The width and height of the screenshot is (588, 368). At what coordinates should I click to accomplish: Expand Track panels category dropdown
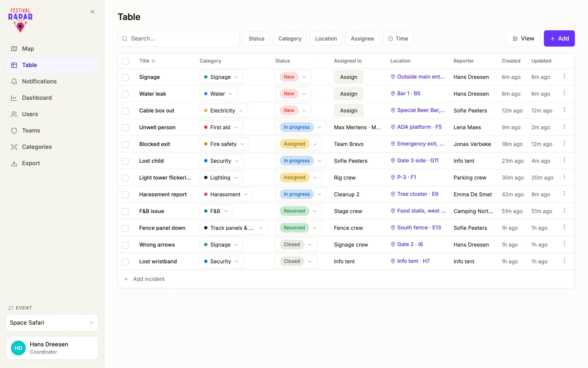(x=233, y=228)
